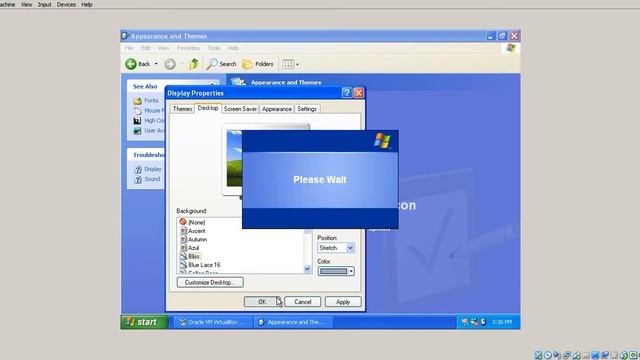Viewport: 640px width, 360px height.
Task: Click the Display Properties help question icon
Action: 347,93
